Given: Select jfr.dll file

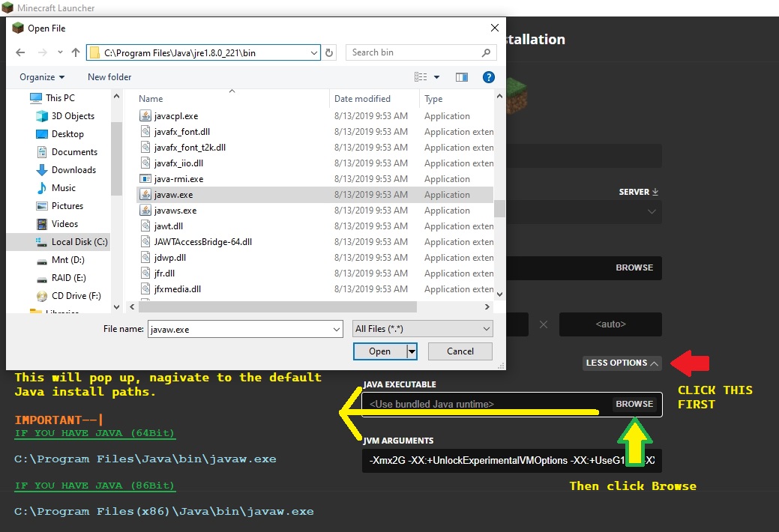Looking at the screenshot, I should pos(164,273).
